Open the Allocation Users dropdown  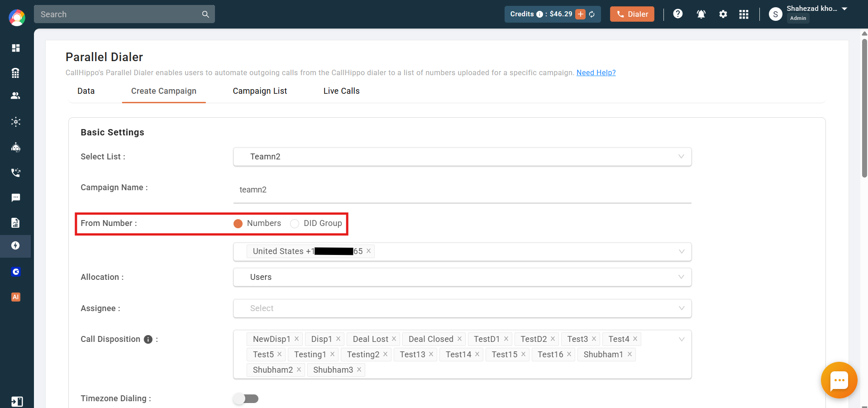[x=462, y=277]
